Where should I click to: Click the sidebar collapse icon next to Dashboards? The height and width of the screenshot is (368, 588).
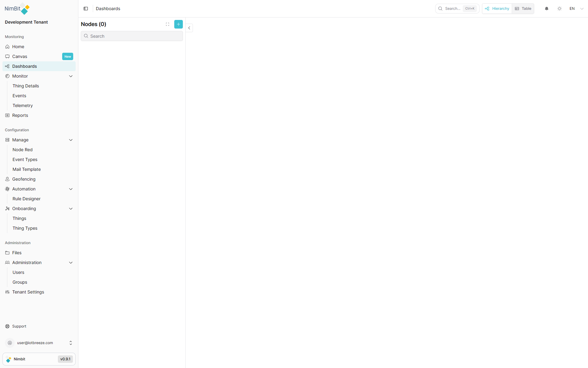pyautogui.click(x=86, y=9)
